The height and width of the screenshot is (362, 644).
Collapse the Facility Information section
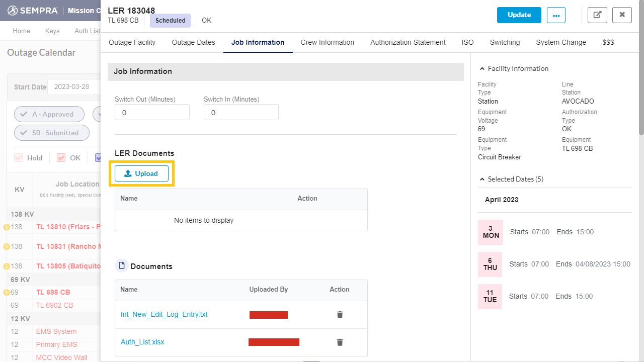pyautogui.click(x=482, y=69)
